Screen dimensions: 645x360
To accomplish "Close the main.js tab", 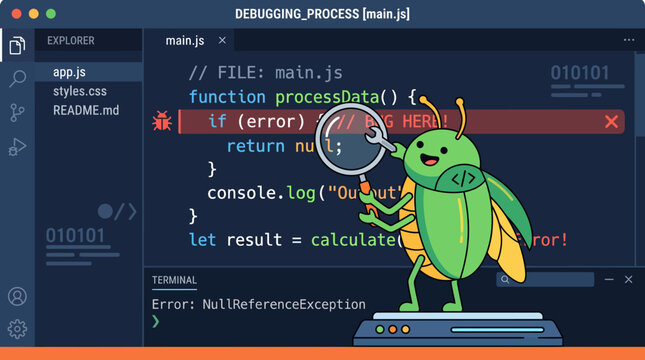I will pyautogui.click(x=222, y=40).
